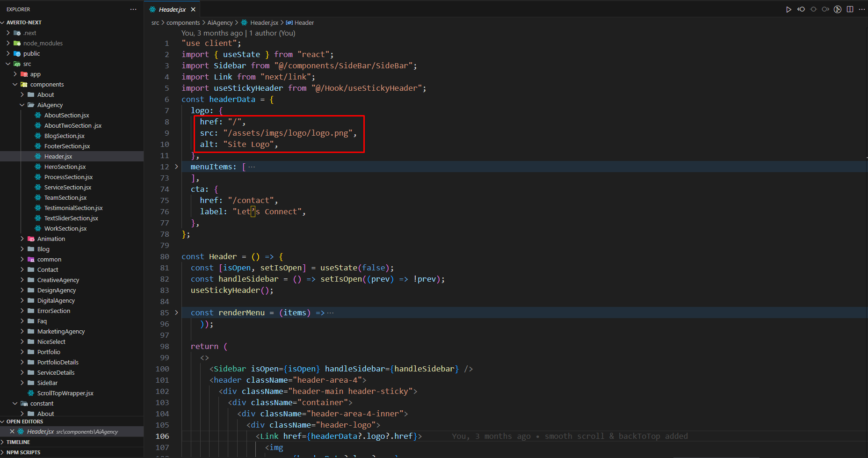Viewport: 868px width, 458px height.
Task: Click the git blame 'You, 3 months ago' codelens
Action: [x=212, y=33]
